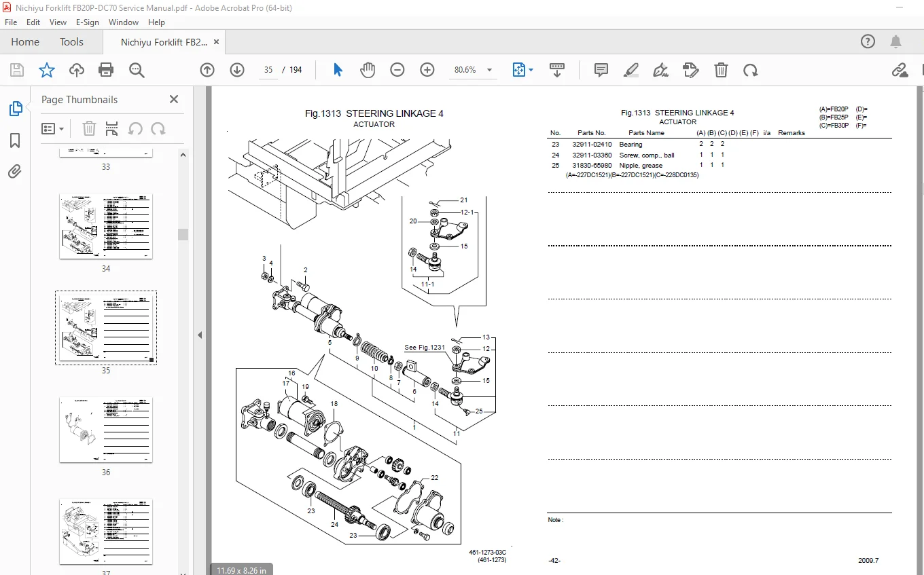Rotate selected thumbnail counterclockwise

pyautogui.click(x=135, y=128)
